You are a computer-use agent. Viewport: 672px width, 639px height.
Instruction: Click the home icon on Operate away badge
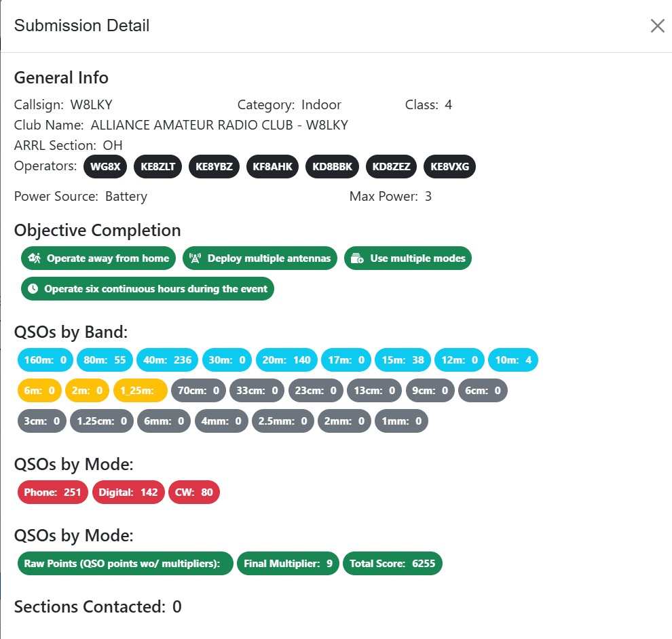point(34,258)
